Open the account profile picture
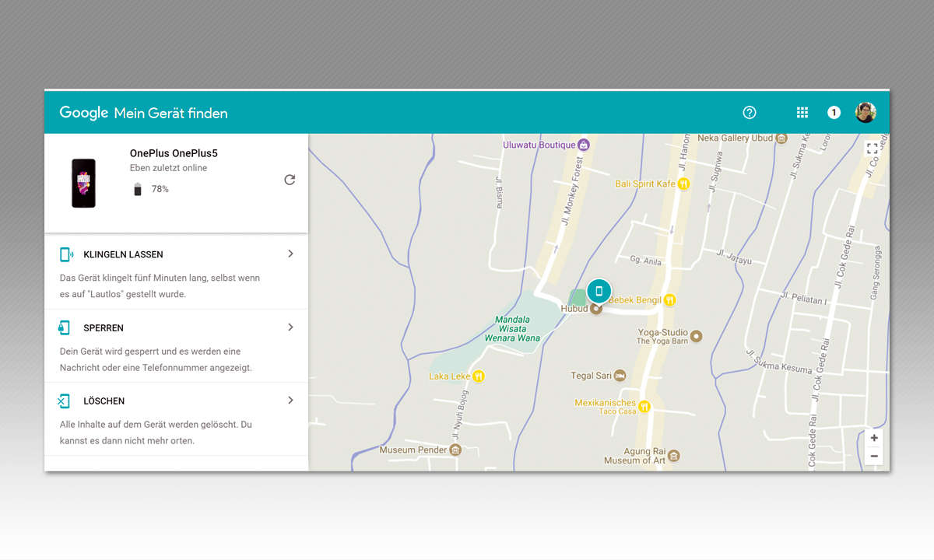Image resolution: width=934 pixels, height=560 pixels. point(866,113)
